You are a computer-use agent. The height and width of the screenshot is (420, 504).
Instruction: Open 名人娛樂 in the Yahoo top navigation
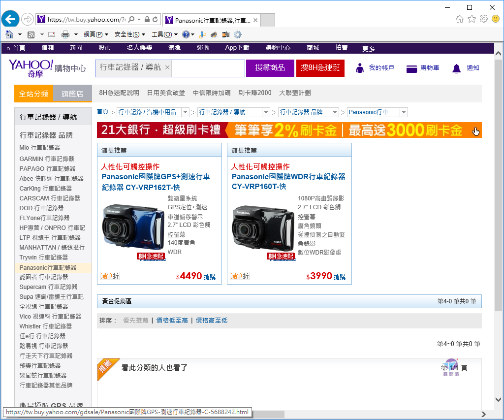[139, 48]
